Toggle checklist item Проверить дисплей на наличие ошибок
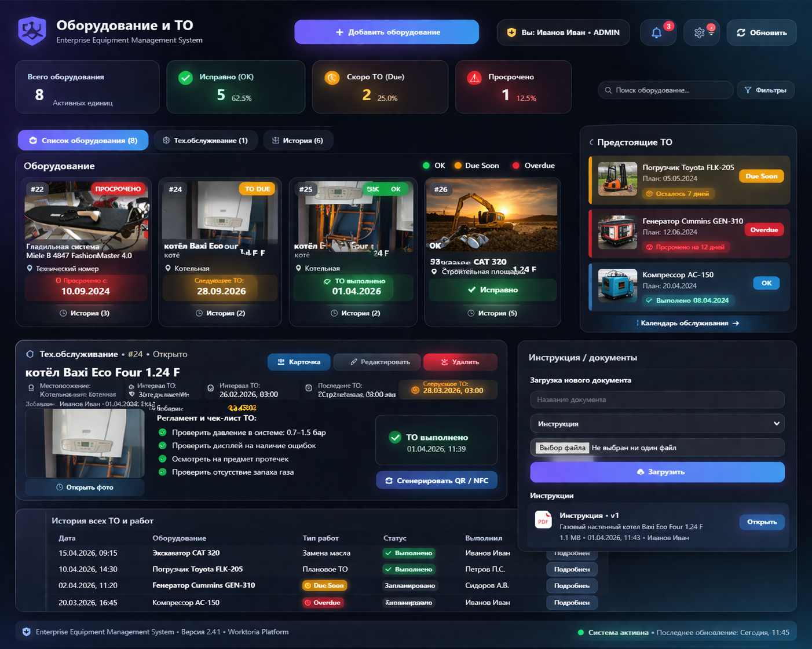 pos(163,446)
